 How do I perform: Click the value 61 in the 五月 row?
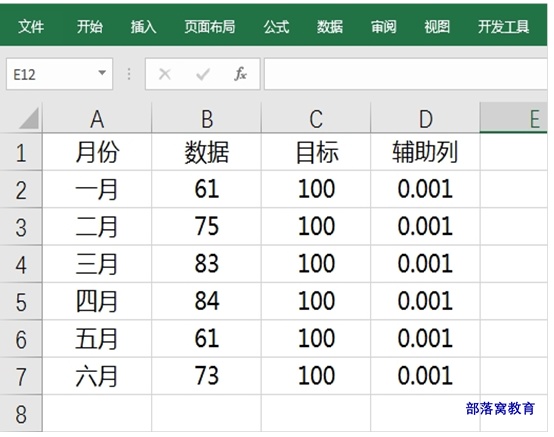coord(207,339)
